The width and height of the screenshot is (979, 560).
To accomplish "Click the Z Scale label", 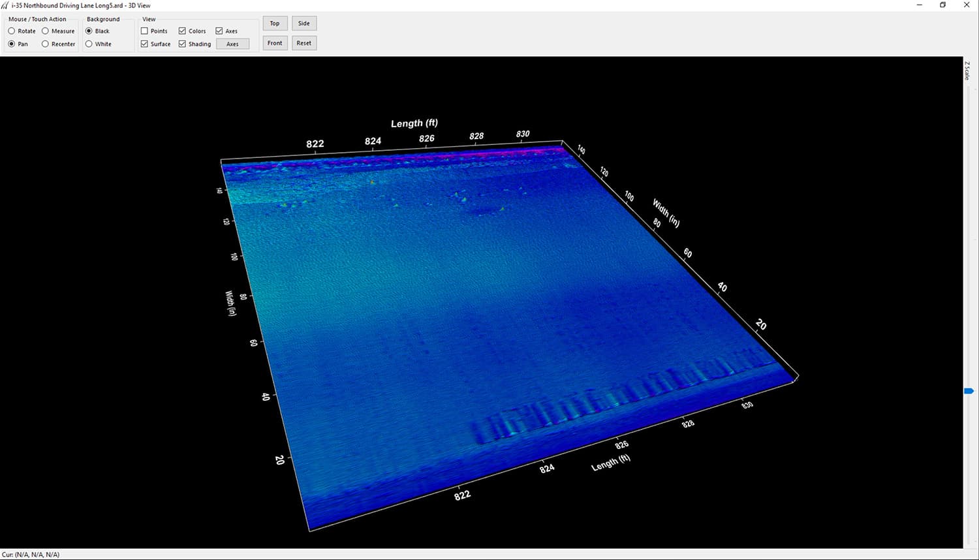I will pos(968,71).
